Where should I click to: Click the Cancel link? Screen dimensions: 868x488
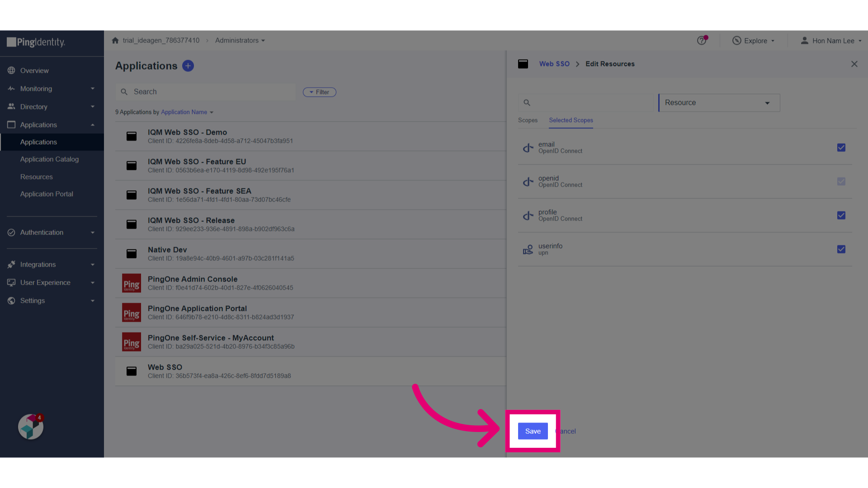[566, 431]
